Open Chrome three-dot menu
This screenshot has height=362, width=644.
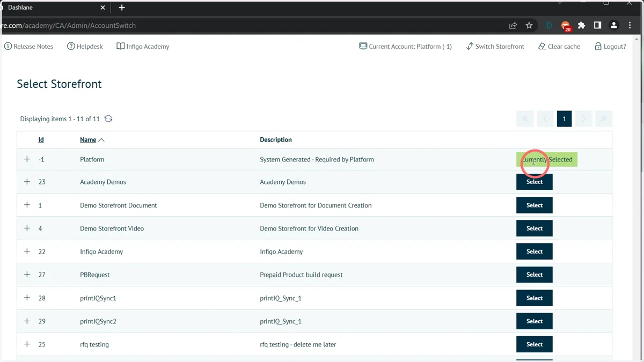(x=630, y=25)
